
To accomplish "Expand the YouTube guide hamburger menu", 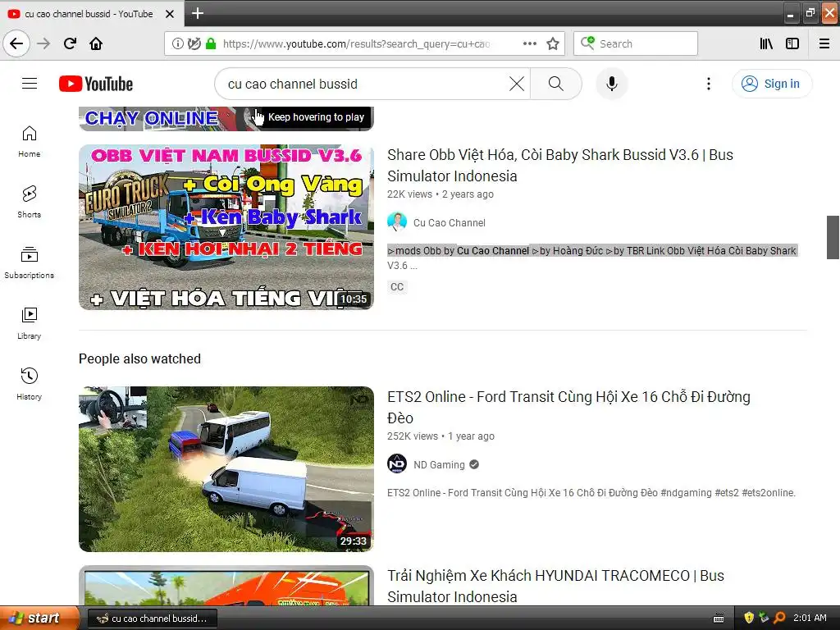I will pos(30,84).
